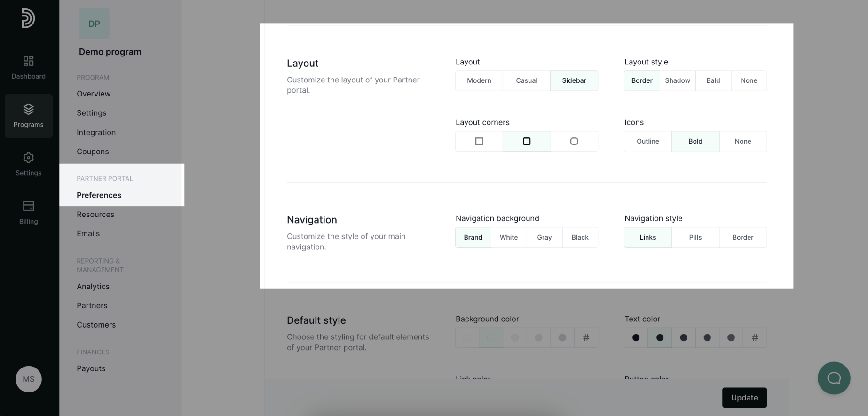Set navigation style to Links
Image resolution: width=868 pixels, height=416 pixels.
tap(648, 237)
